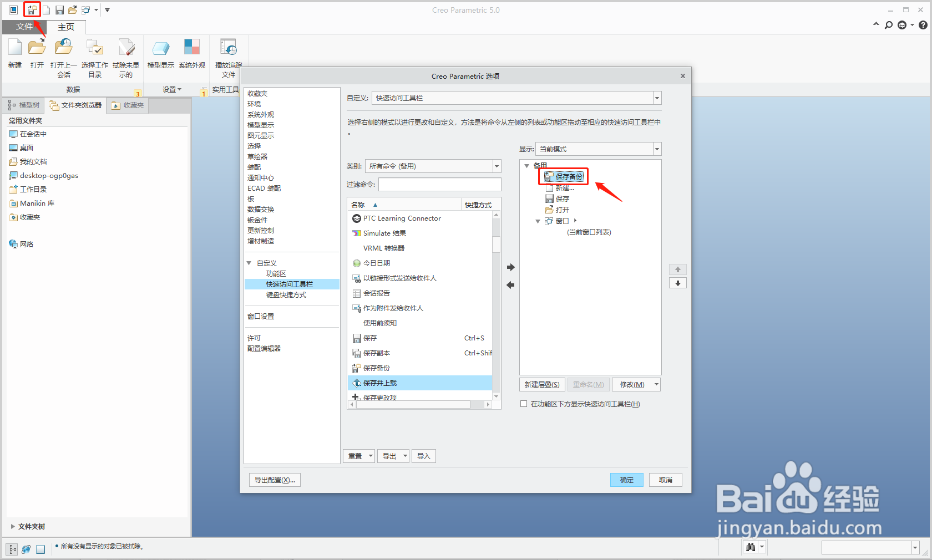Open the 自定义 dropdown 快速访问工具栏
Screen dimensions: 932x560
click(x=657, y=98)
